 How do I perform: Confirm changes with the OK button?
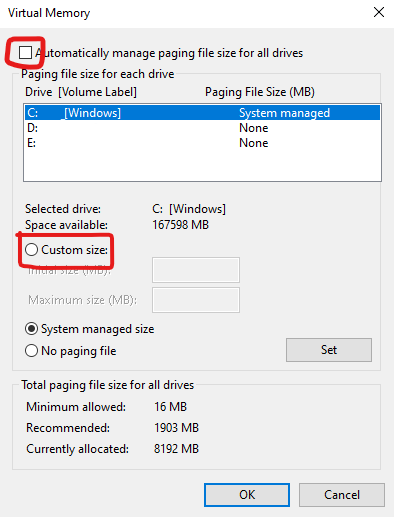click(x=247, y=495)
